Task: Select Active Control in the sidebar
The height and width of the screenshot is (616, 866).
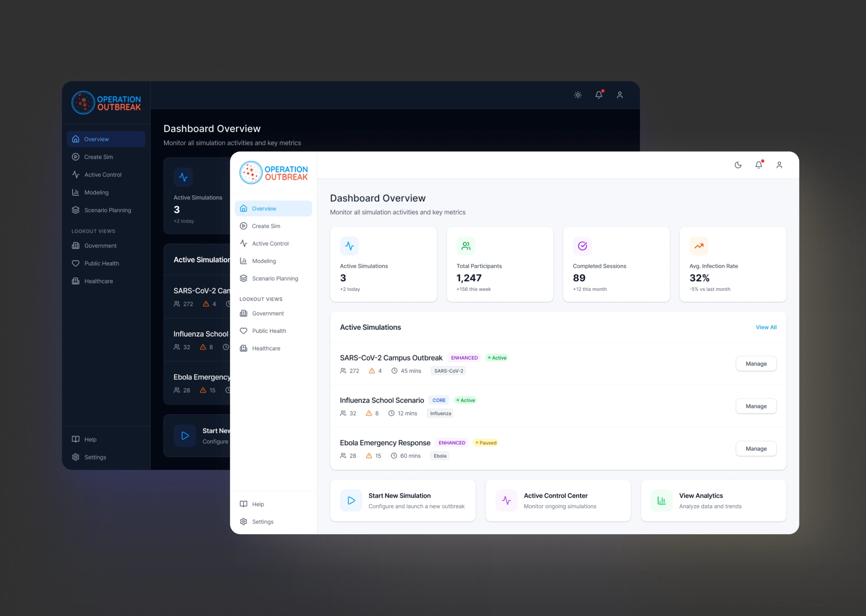Action: (x=270, y=243)
